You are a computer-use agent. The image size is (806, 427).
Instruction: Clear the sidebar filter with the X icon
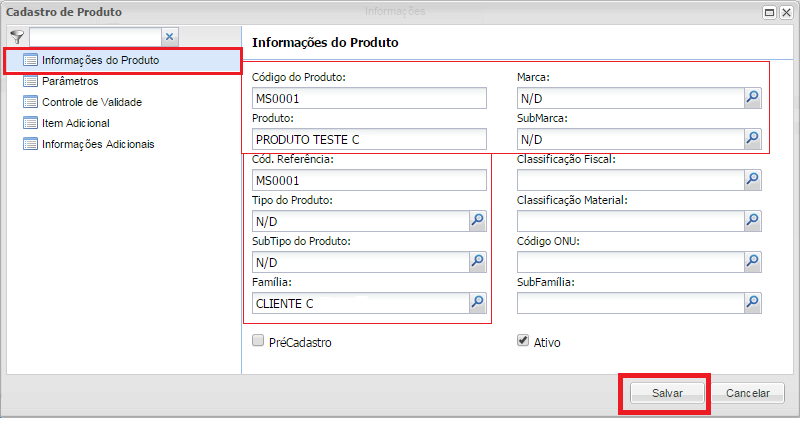tap(169, 36)
